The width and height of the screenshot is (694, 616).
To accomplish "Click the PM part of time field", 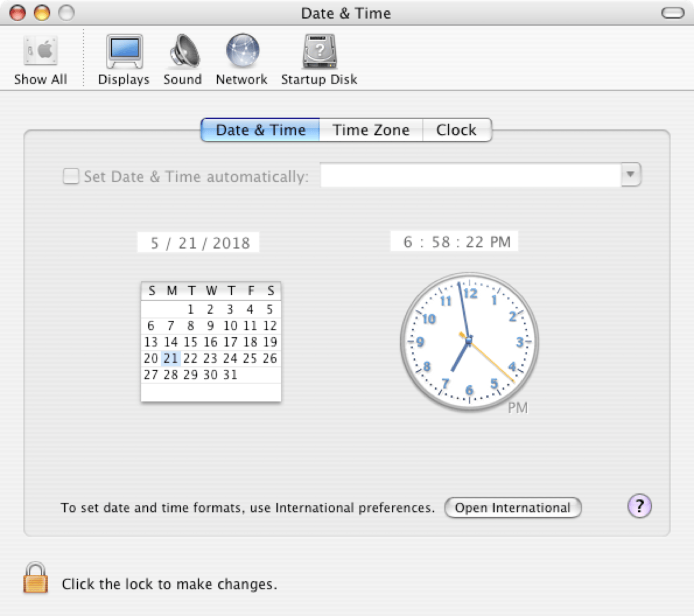I will [500, 242].
